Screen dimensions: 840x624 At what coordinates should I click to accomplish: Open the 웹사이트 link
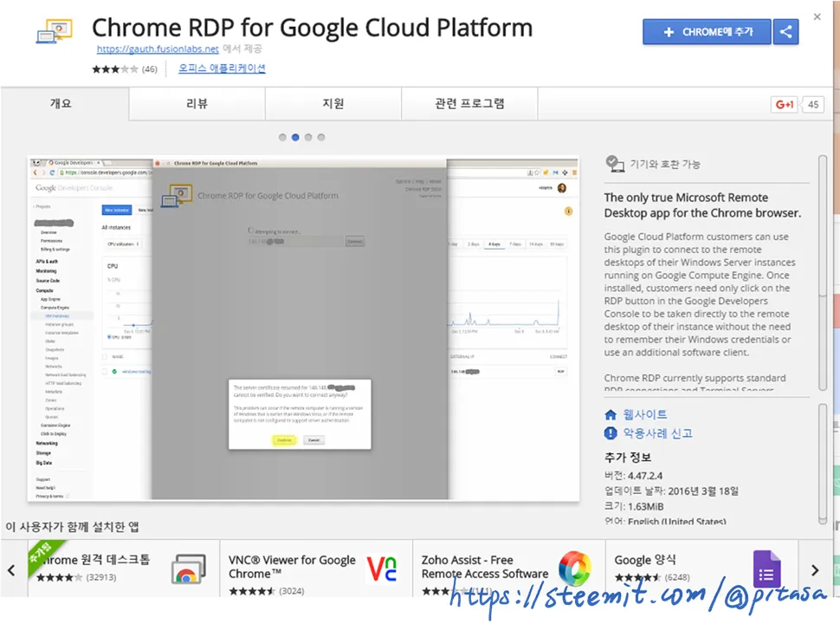tap(645, 414)
